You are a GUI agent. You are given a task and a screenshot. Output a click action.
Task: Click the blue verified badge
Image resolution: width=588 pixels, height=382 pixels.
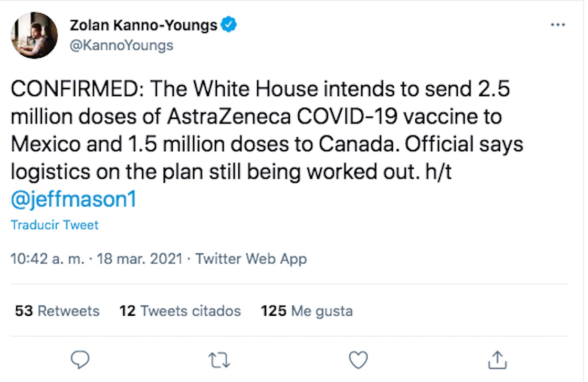pyautogui.click(x=229, y=25)
